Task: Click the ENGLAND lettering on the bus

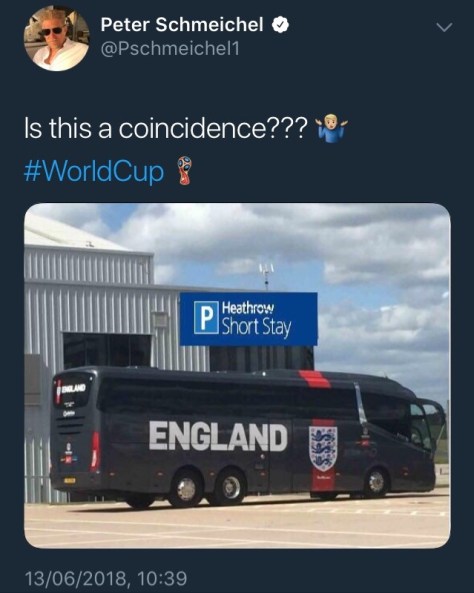Action: [x=218, y=436]
